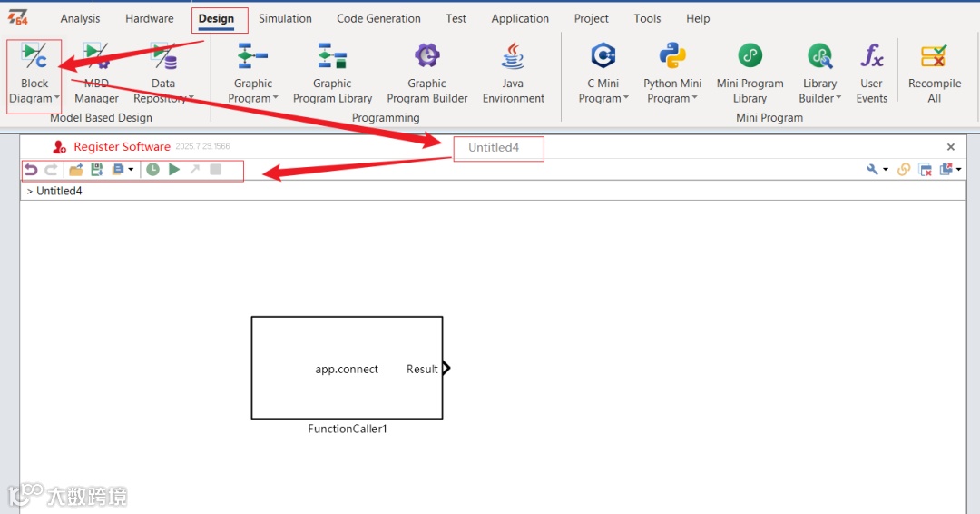Click the Untitled4 breadcrumb path
Screen dimensions: 980x514
(x=59, y=191)
